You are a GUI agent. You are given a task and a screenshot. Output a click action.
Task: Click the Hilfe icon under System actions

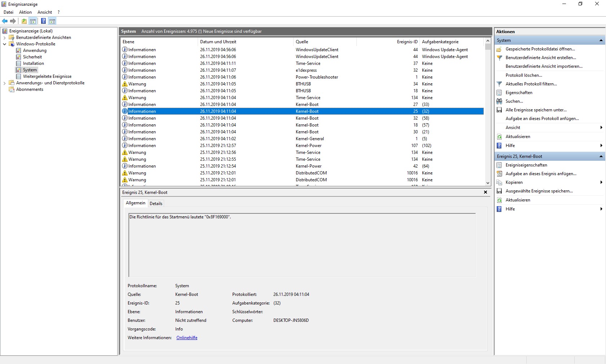coord(499,146)
